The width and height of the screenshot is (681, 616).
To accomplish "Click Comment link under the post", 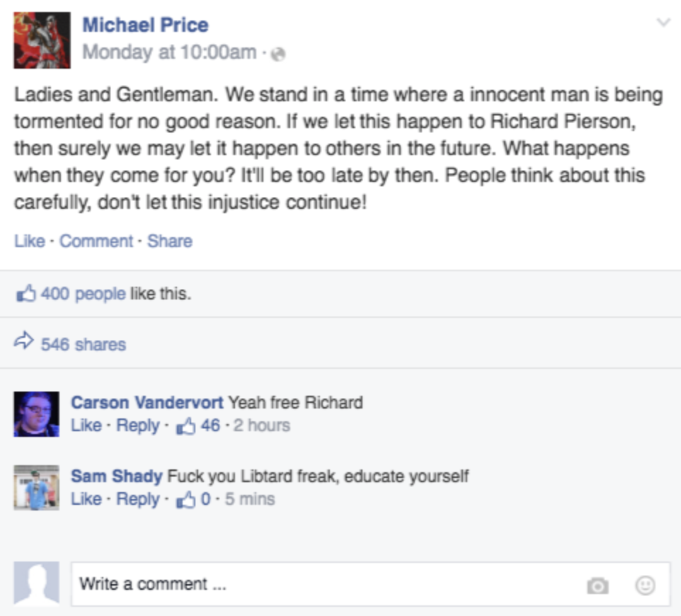I will point(96,241).
